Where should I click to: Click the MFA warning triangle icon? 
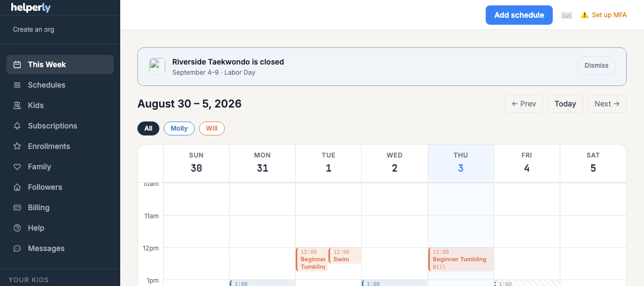click(584, 15)
